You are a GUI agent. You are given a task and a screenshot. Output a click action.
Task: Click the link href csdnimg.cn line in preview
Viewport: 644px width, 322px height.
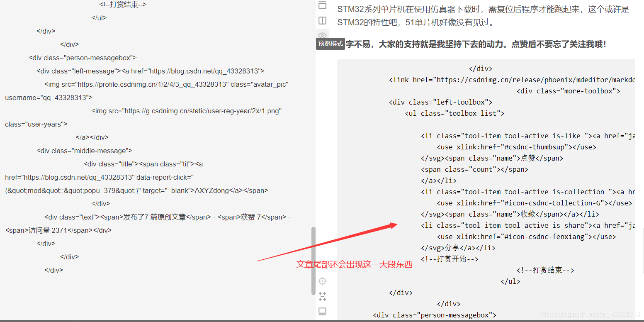tap(512, 80)
